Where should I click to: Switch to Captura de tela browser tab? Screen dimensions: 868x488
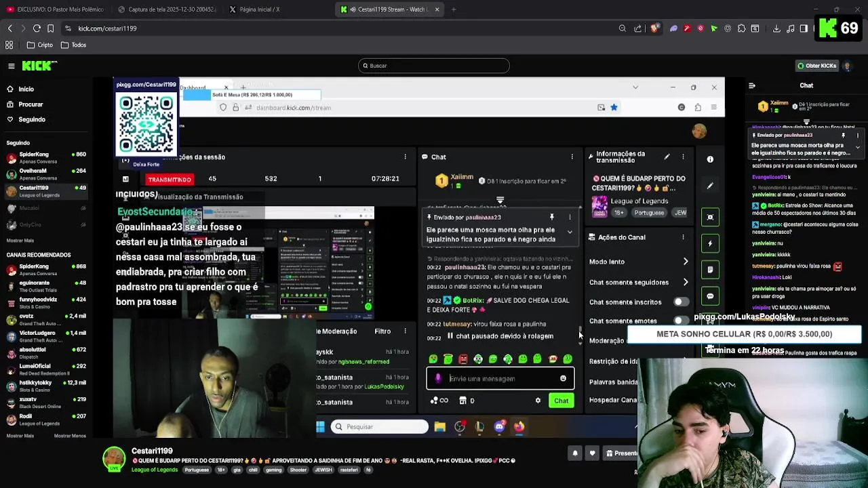click(167, 9)
